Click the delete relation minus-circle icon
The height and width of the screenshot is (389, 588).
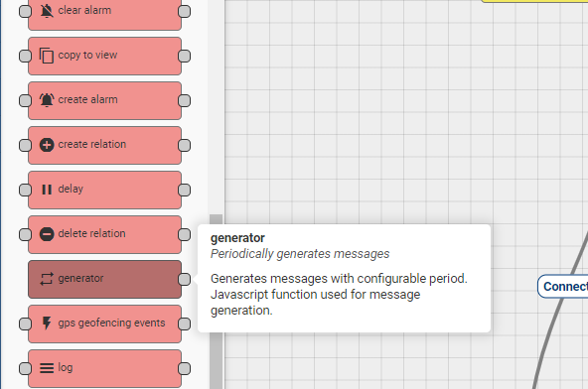coord(47,234)
